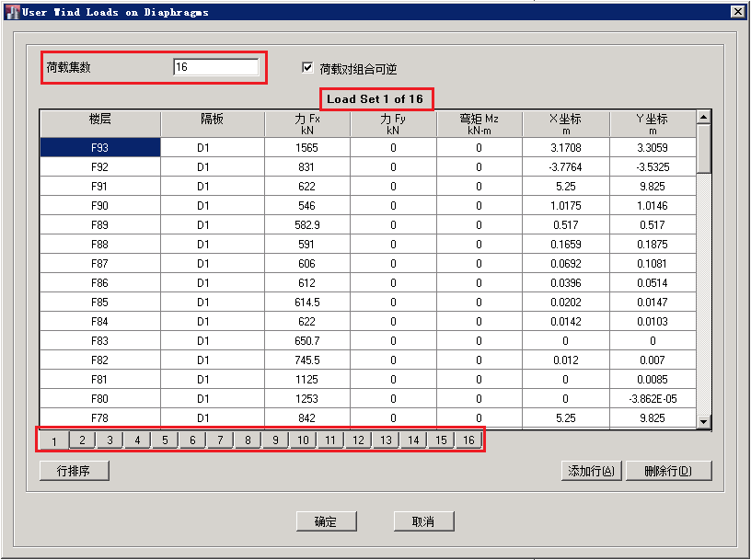Select load set tab 16
The image size is (751, 560).
tap(468, 440)
